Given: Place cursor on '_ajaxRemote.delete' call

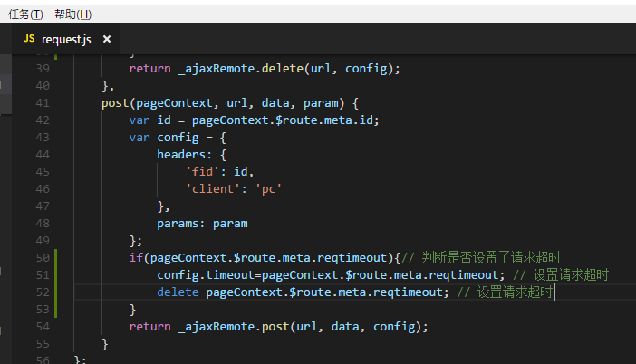Looking at the screenshot, I should pos(240,69).
